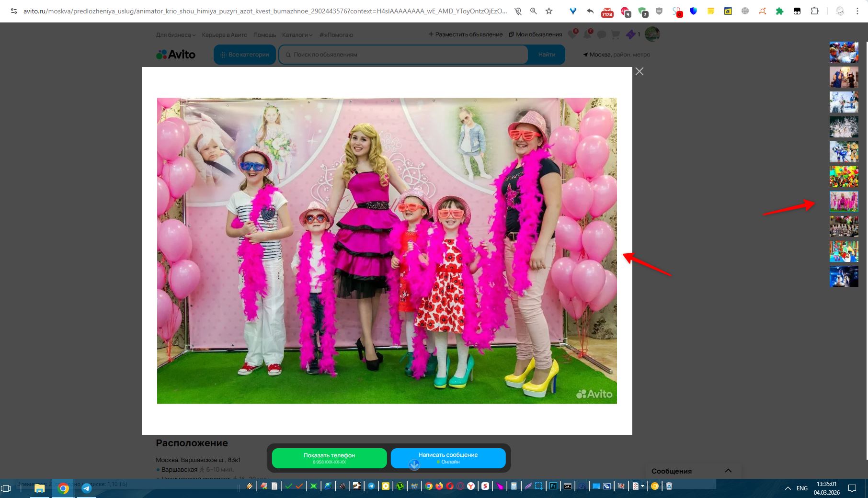Close the photo gallery overlay

[639, 71]
